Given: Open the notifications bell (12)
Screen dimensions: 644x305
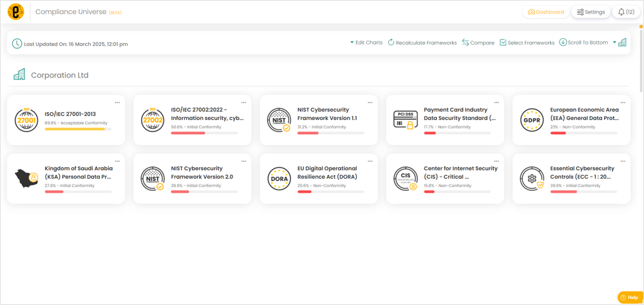Looking at the screenshot, I should [x=626, y=12].
